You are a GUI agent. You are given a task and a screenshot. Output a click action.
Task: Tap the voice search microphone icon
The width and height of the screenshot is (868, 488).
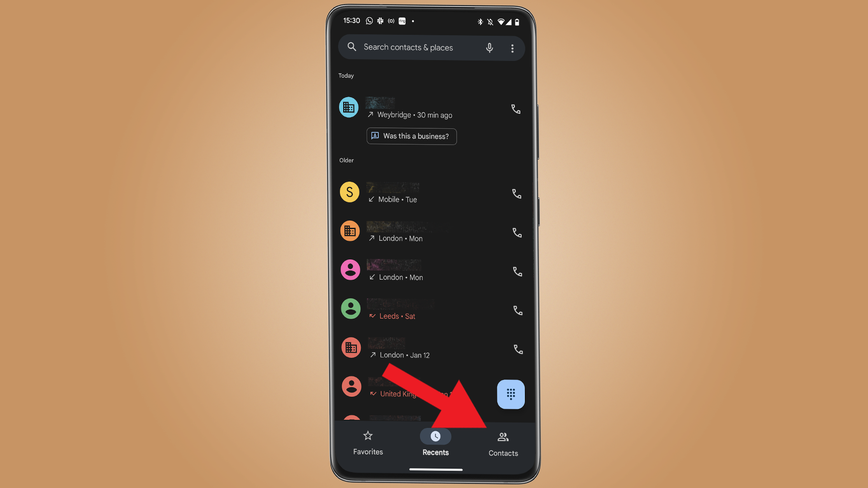[x=488, y=47]
